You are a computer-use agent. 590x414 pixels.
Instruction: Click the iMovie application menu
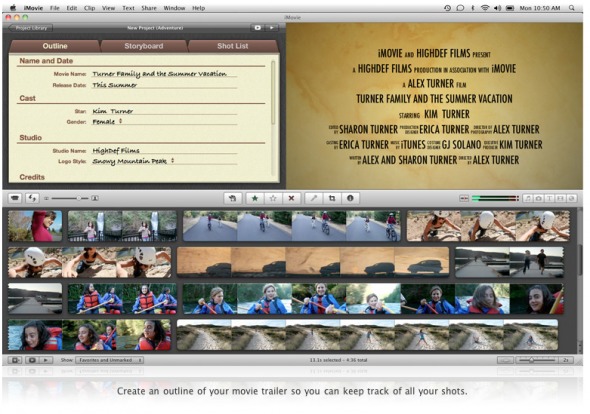pos(33,8)
